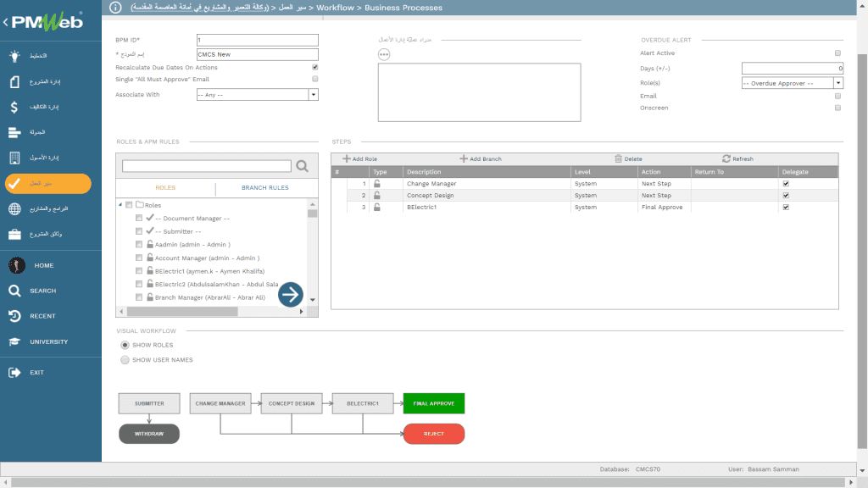Check the Branch Manager role checkbox
Image resolution: width=868 pixels, height=488 pixels.
tap(139, 297)
